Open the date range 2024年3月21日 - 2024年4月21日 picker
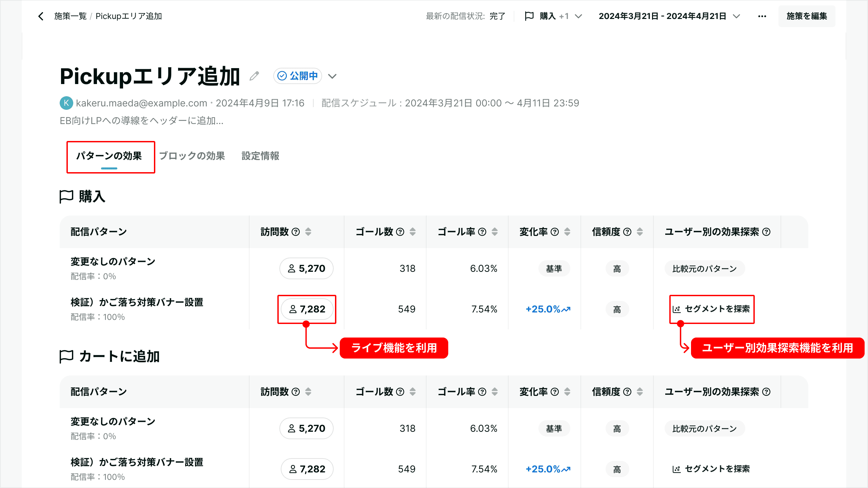This screenshot has width=868, height=488. pos(669,16)
